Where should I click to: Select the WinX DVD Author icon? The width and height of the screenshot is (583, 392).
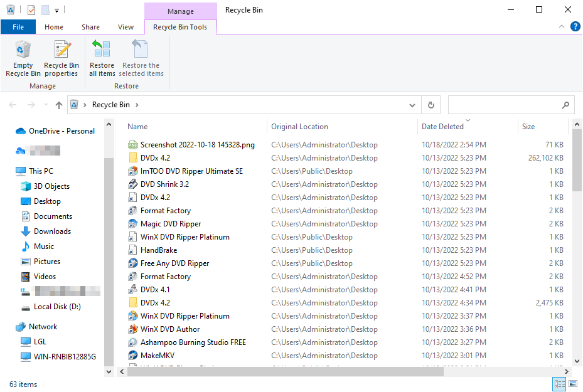pos(133,329)
